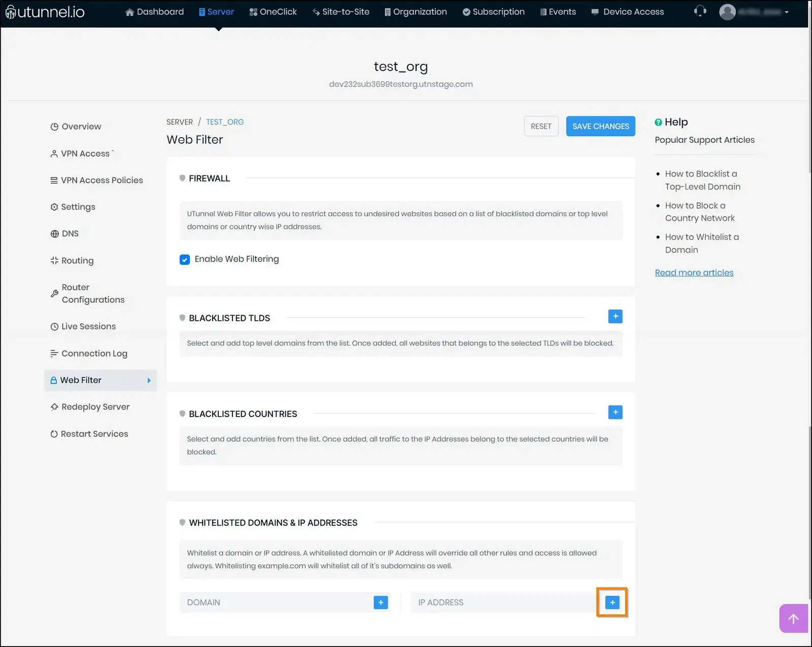The image size is (812, 647).
Task: Open Router Configurations in sidebar
Action: click(87, 294)
